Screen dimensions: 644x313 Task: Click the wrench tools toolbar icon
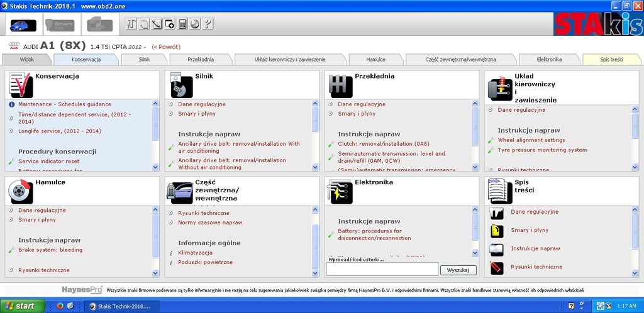(x=131, y=24)
